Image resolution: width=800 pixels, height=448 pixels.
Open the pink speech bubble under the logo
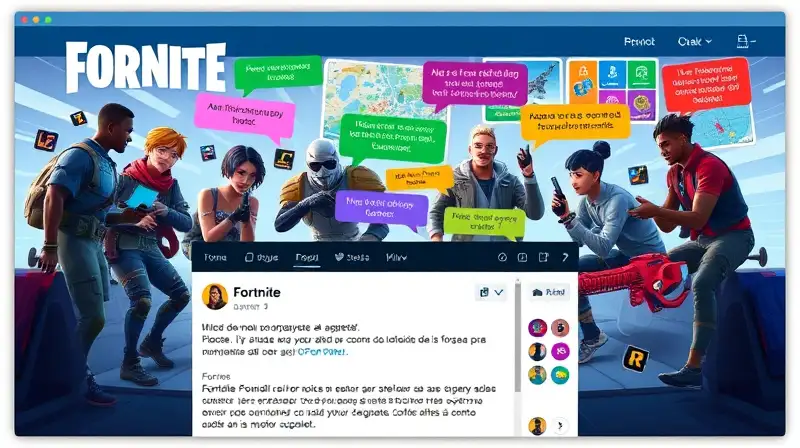[x=244, y=116]
